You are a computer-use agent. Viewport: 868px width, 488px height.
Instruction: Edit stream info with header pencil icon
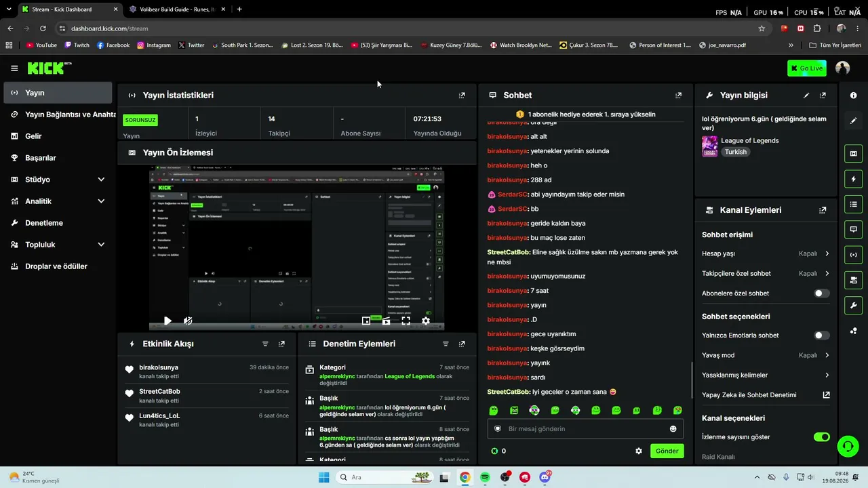click(806, 96)
